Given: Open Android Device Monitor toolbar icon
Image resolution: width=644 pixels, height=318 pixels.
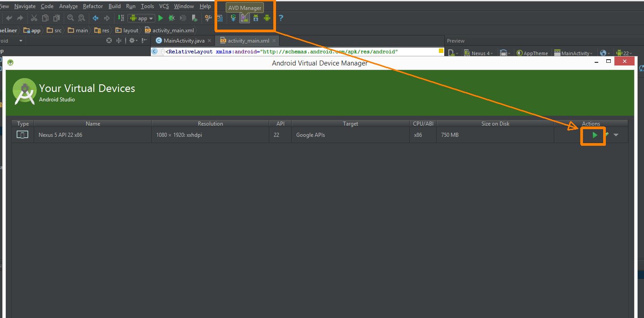Looking at the screenshot, I should pos(267,18).
